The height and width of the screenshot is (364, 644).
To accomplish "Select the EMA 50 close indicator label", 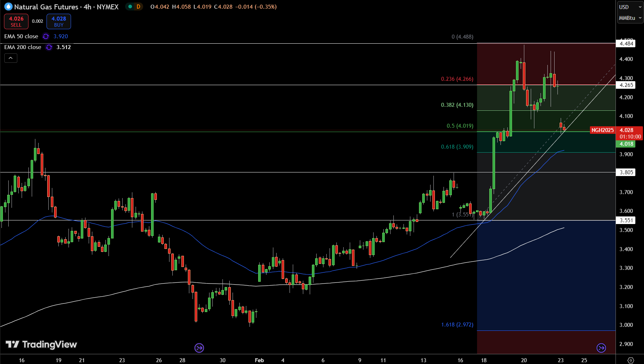I will coord(21,36).
